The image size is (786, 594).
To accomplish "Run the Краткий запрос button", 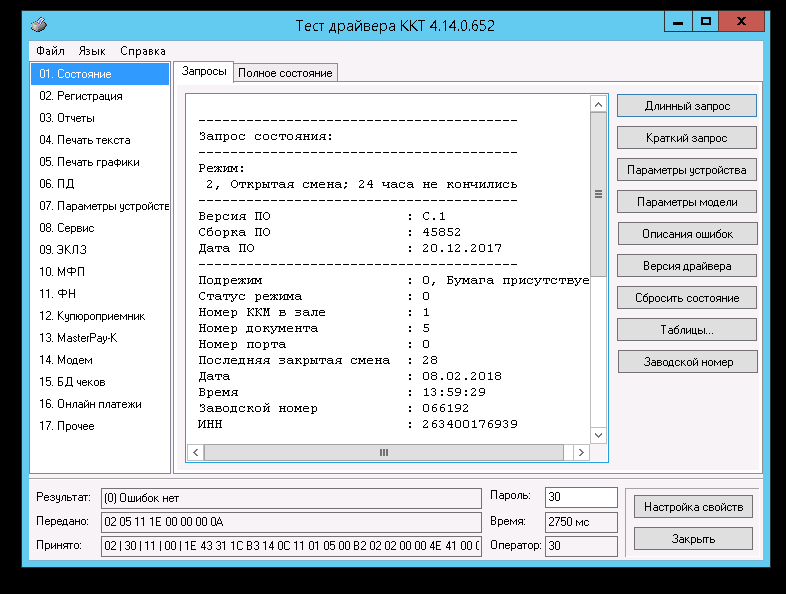I will pos(687,138).
